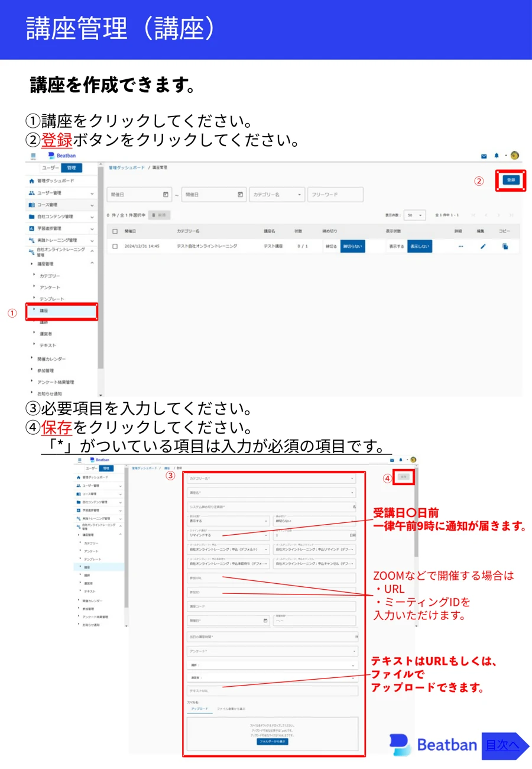Click the 削除 button above the table
Image resolution: width=532 pixels, height=769 pixels.
(159, 215)
